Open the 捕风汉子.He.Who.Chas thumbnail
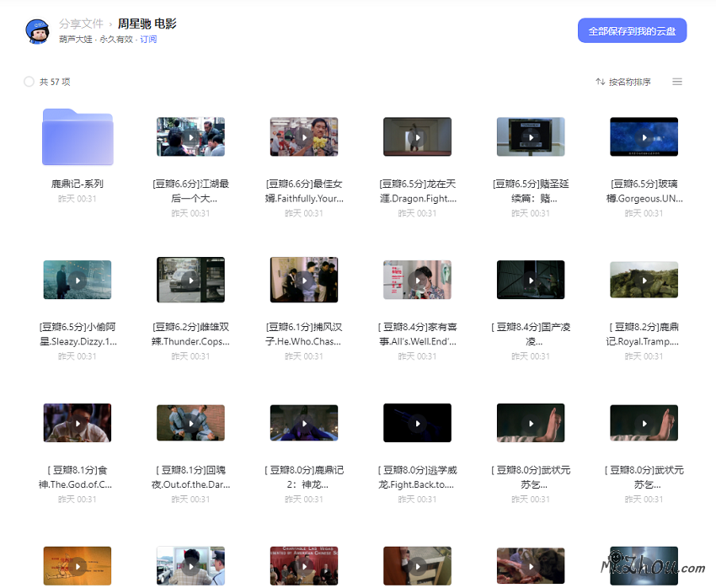Viewport: 716px width, 588px height. click(x=304, y=280)
